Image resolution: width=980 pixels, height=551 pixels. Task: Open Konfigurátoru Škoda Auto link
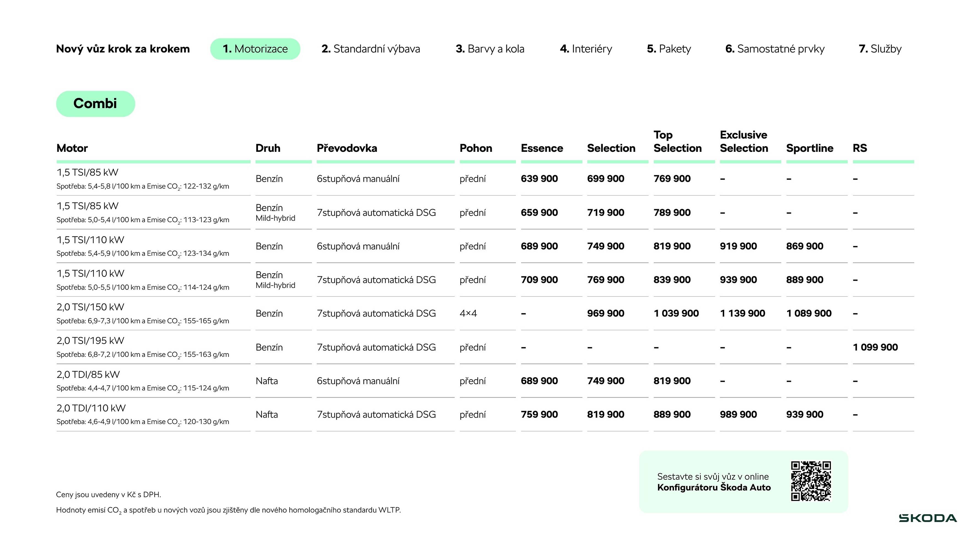click(x=714, y=487)
